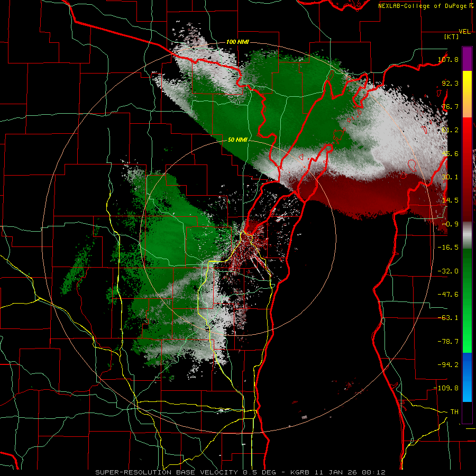Image resolution: width=476 pixels, height=476 pixels.
Task: Select the 30.1 velocity scale value
Action: (x=450, y=177)
